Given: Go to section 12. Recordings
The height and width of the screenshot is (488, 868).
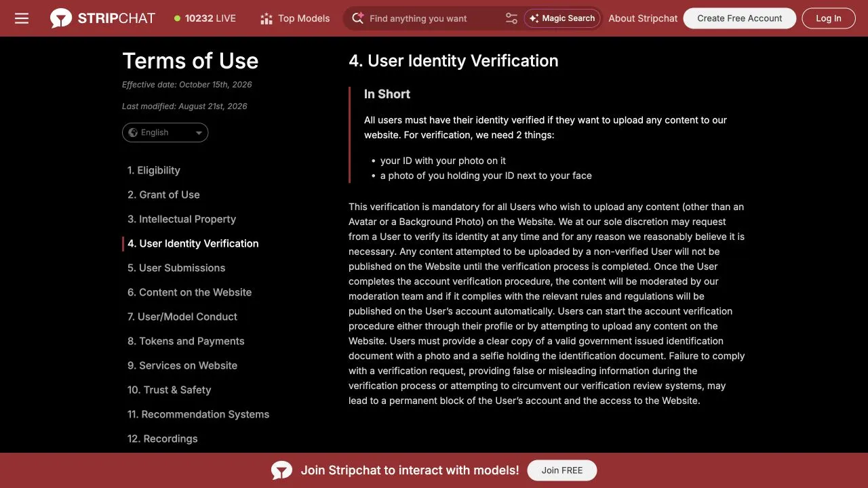Looking at the screenshot, I should (163, 439).
